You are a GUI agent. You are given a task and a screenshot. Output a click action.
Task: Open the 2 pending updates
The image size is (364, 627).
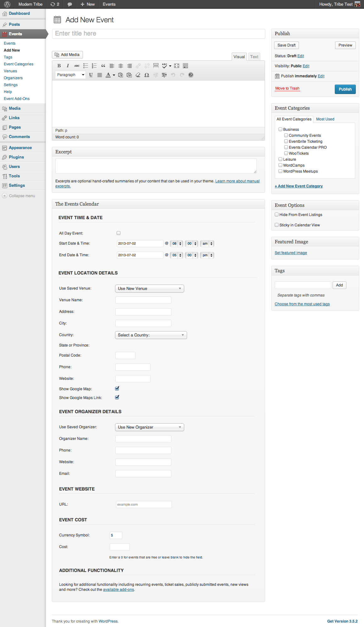55,4
